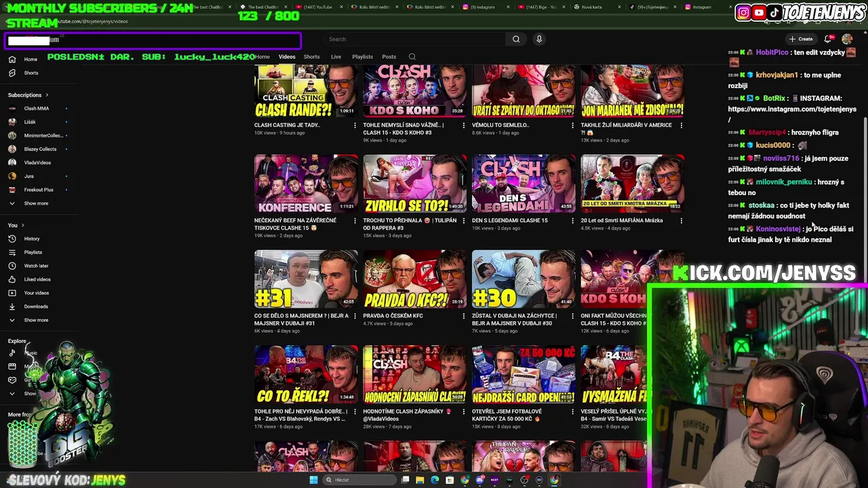Click the Create button
This screenshot has width=868, height=488.
coord(801,39)
